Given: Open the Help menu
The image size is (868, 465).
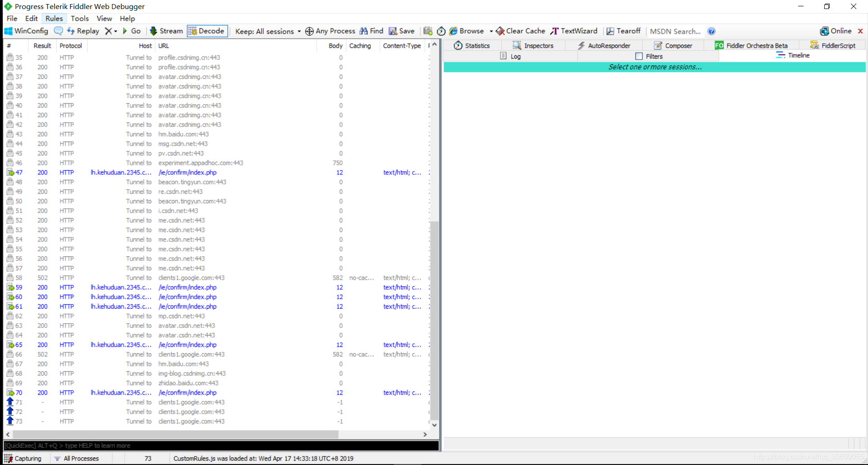Looking at the screenshot, I should (x=128, y=18).
